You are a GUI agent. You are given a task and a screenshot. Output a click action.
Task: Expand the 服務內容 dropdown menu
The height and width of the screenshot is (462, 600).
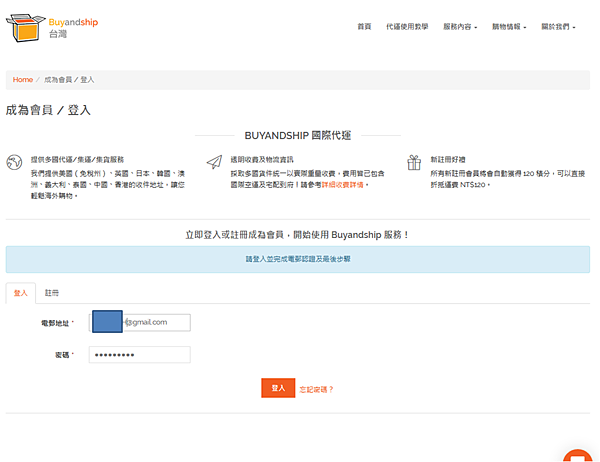click(460, 27)
